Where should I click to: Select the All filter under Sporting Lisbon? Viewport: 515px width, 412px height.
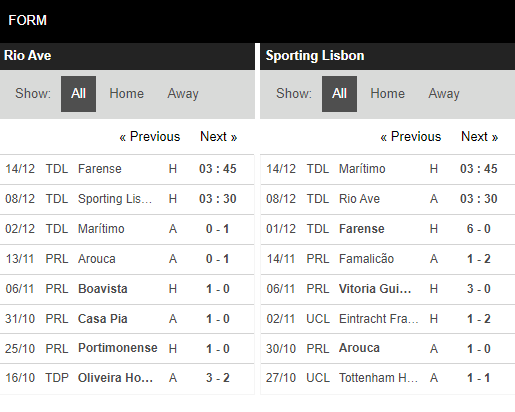click(339, 94)
